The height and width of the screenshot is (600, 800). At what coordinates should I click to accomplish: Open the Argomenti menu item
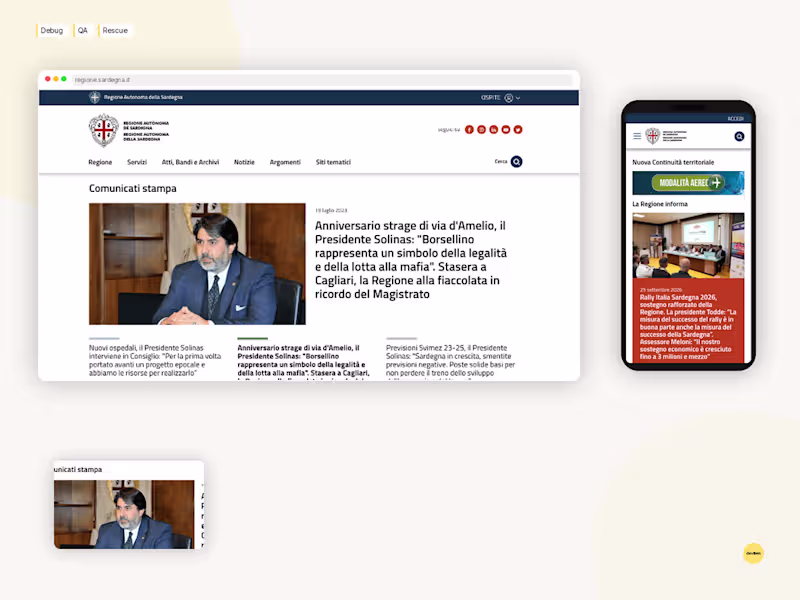pos(285,162)
